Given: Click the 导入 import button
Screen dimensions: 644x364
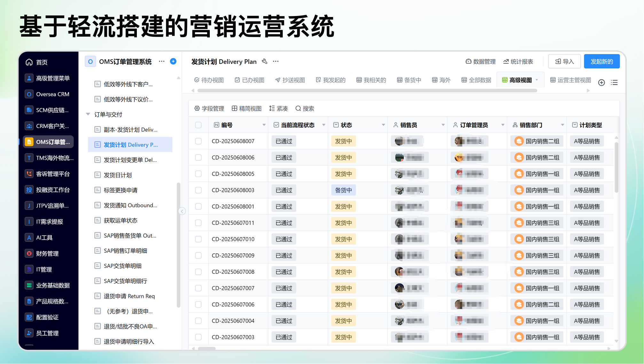Looking at the screenshot, I should tap(564, 61).
